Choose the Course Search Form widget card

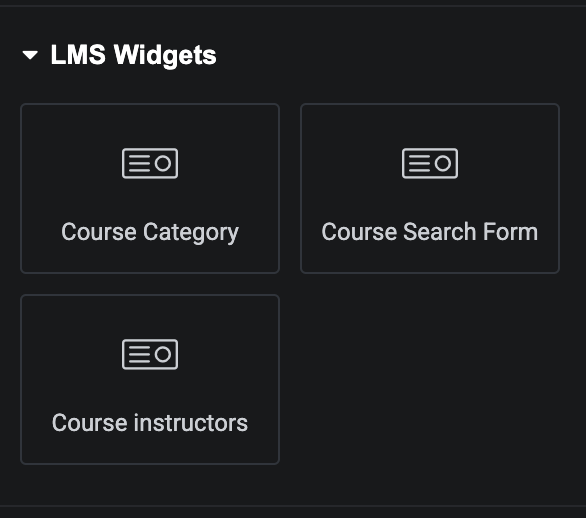(430, 188)
